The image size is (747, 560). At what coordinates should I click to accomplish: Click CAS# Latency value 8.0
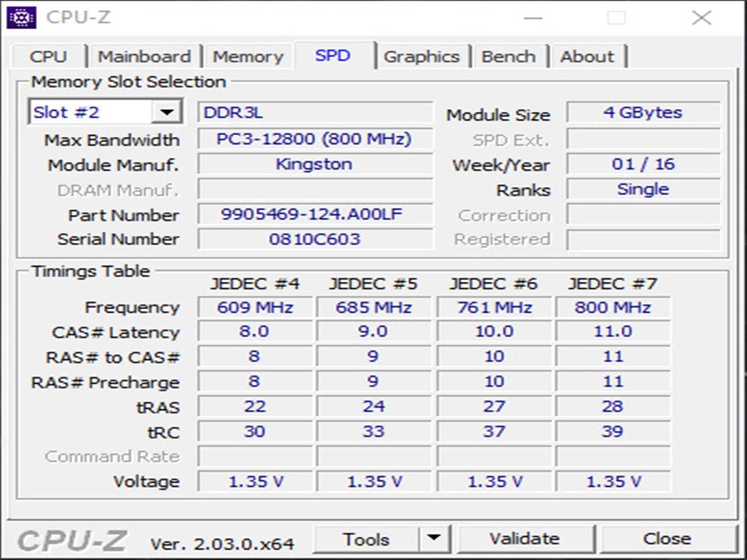click(255, 331)
